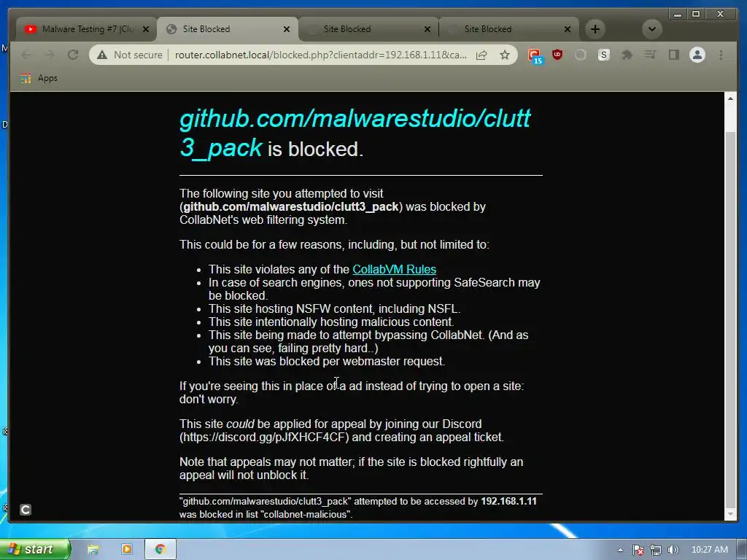Open the media player taskbar icon
The width and height of the screenshot is (747, 560).
tap(126, 550)
